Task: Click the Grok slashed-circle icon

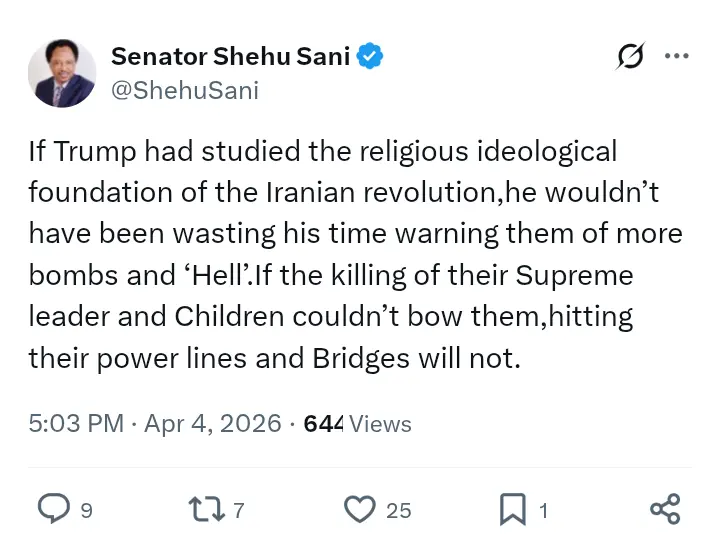Action: (x=629, y=58)
